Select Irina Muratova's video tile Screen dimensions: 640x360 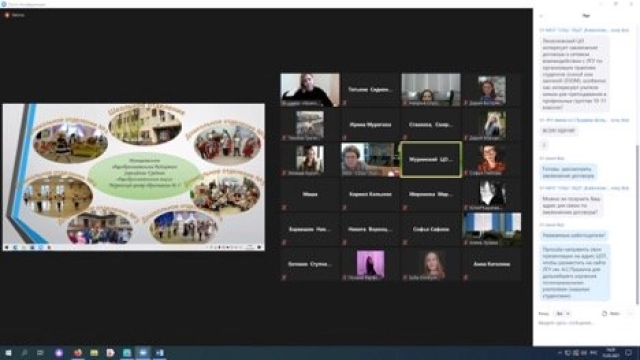click(370, 124)
